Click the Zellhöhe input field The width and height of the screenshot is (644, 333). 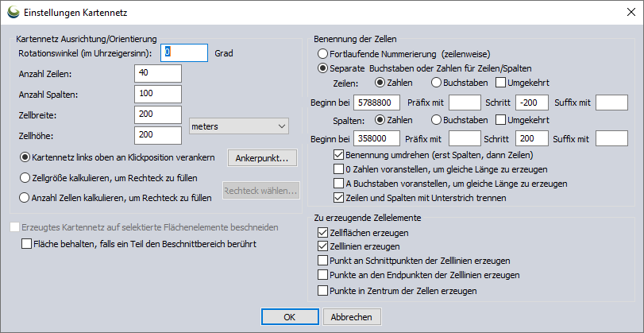[158, 135]
